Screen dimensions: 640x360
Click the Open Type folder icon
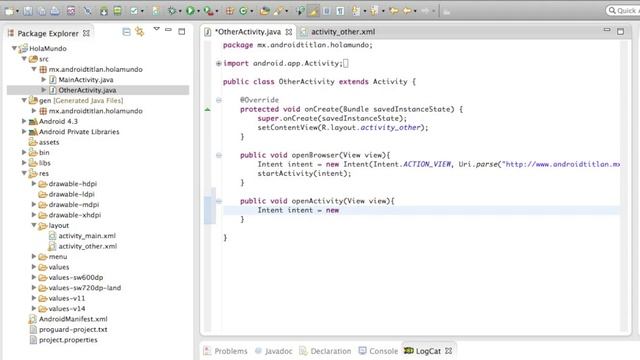point(264,11)
